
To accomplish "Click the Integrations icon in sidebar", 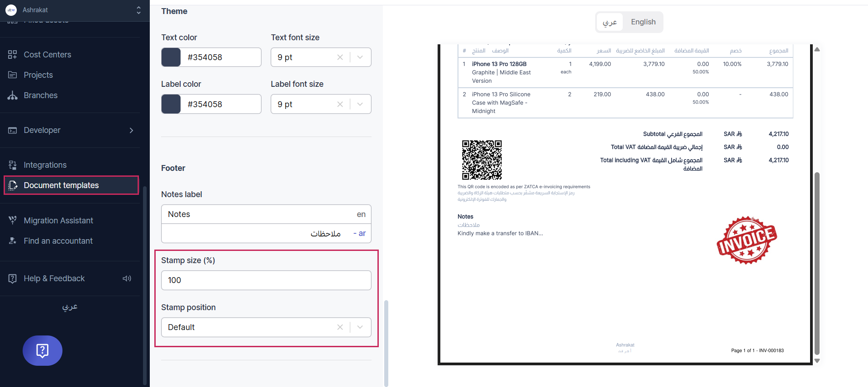I will click(x=13, y=165).
